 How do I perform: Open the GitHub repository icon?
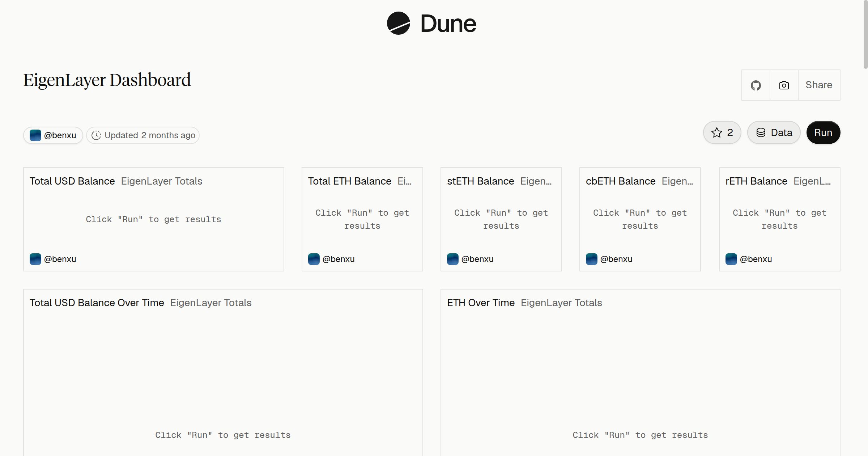(756, 85)
